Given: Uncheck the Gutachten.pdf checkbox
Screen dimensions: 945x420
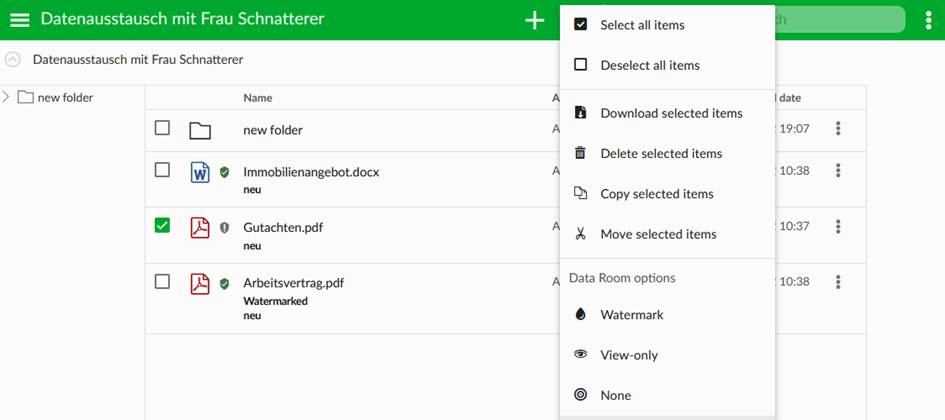Looking at the screenshot, I should click(x=162, y=225).
